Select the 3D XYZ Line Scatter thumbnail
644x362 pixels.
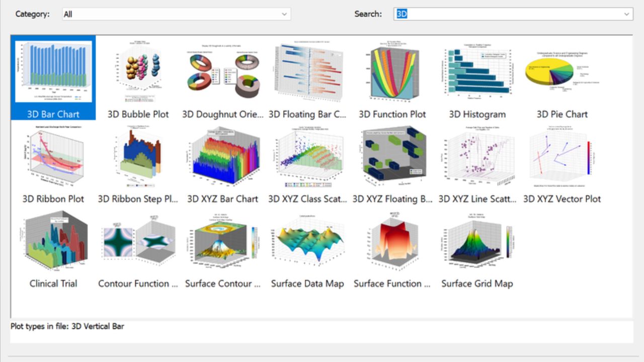click(477, 157)
